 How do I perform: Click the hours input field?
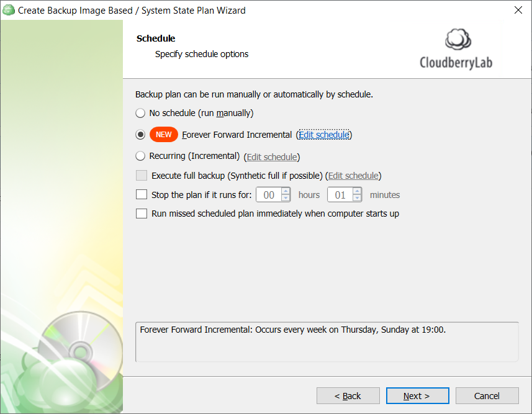tap(269, 195)
